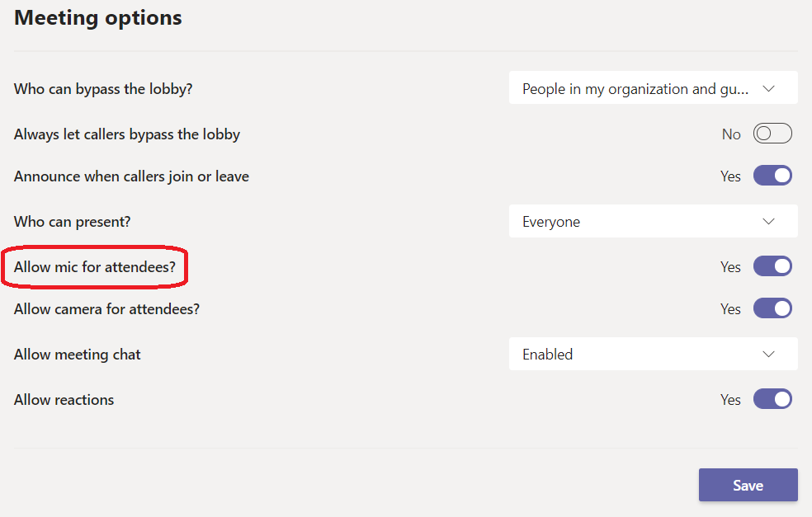Screen dimensions: 812x517
Task: Disable Allow camera for attendees switch
Action: (x=772, y=308)
